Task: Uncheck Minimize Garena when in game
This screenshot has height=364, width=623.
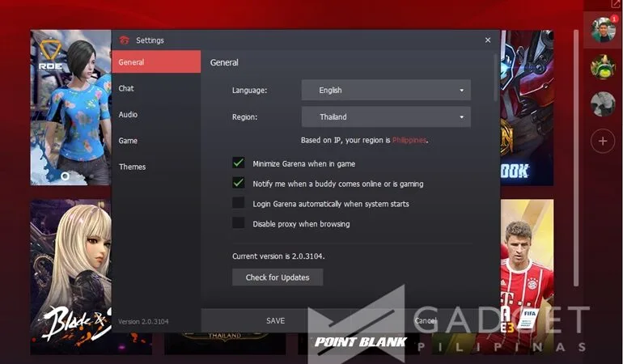Action: pos(239,163)
